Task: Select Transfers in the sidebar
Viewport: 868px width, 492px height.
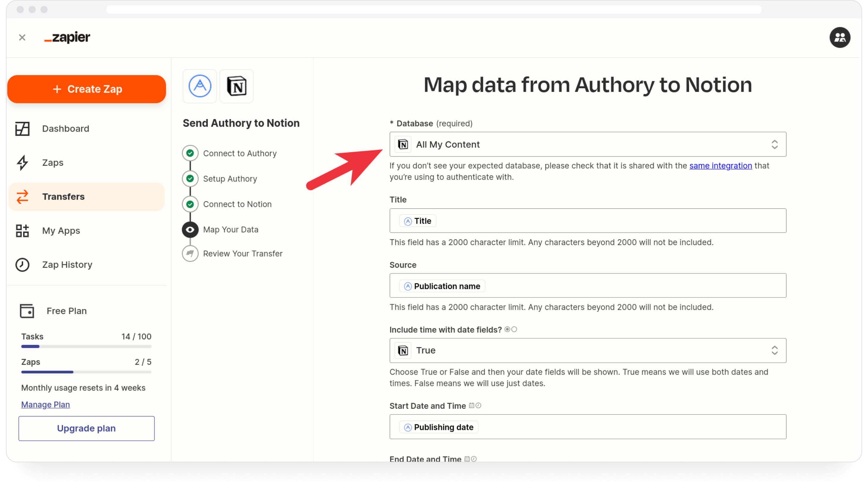Action: coord(87,197)
